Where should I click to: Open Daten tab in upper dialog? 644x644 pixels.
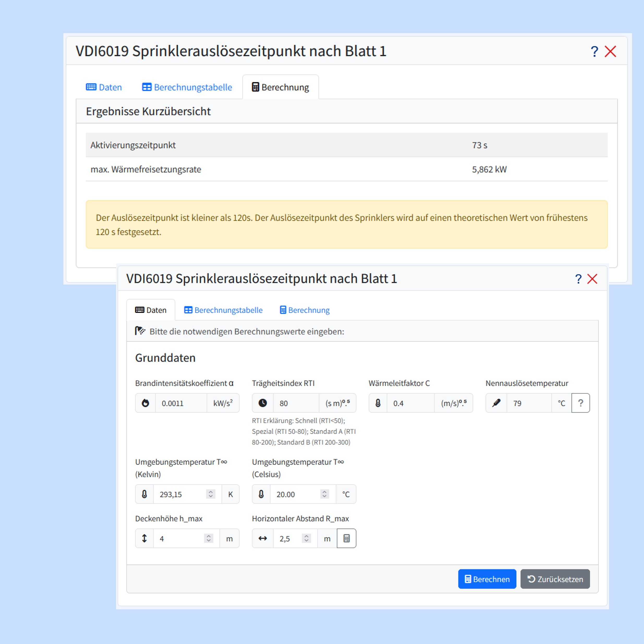pyautogui.click(x=104, y=87)
